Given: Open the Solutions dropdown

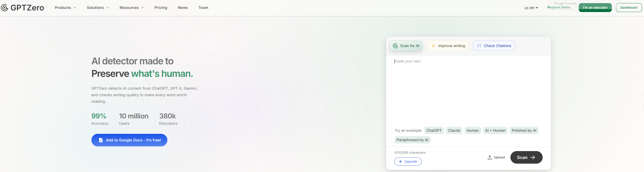Looking at the screenshot, I should pos(98,8).
